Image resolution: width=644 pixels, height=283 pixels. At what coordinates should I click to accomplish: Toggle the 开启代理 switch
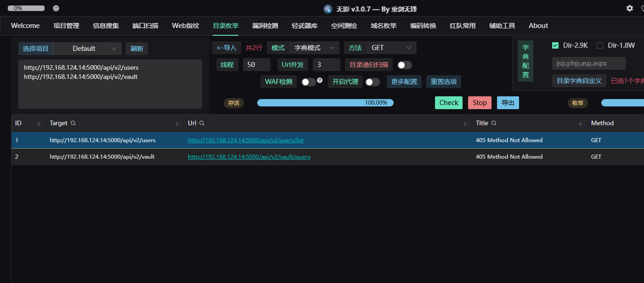373,82
